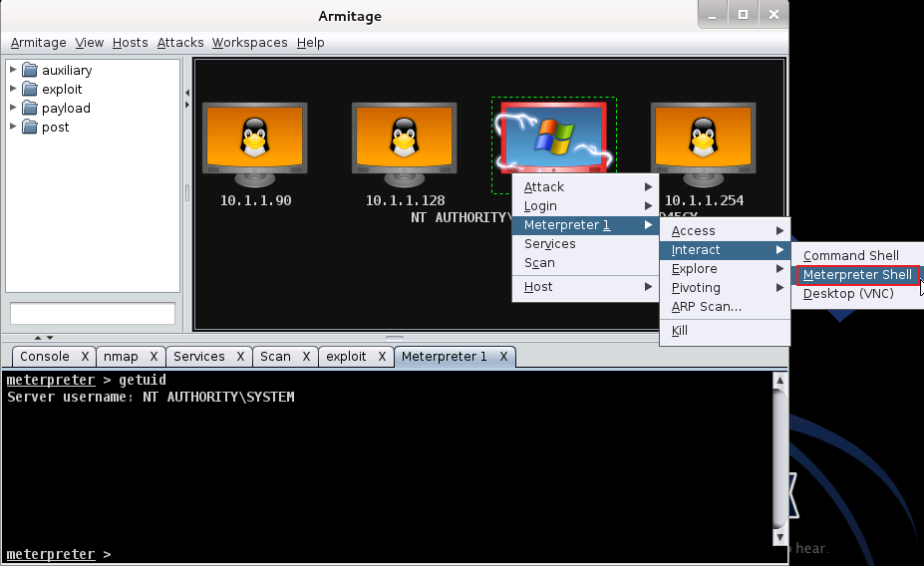Close the Armitage window
924x566 pixels.
(x=773, y=15)
